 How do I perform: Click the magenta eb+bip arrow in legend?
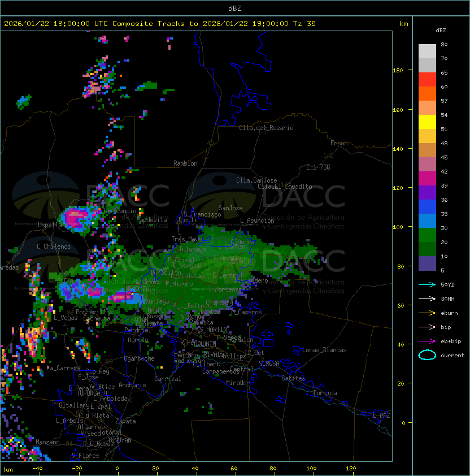(427, 341)
